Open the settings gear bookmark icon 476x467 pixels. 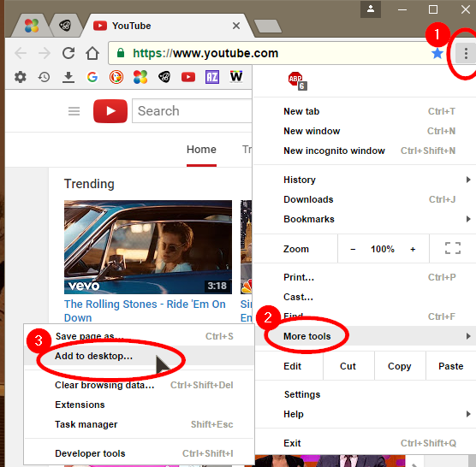[x=21, y=77]
